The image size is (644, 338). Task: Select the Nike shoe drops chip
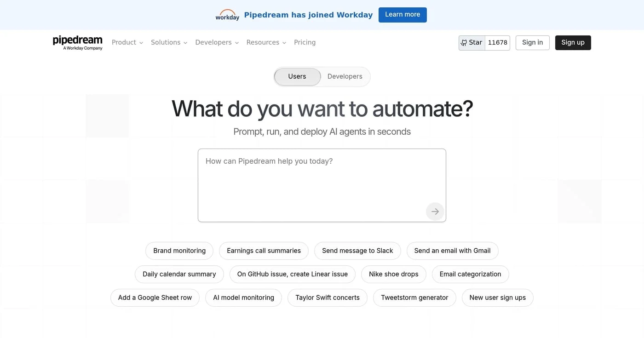pos(394,275)
